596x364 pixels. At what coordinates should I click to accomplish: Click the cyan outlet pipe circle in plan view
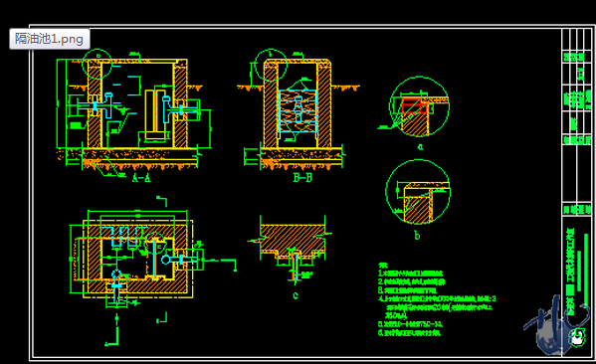166,260
